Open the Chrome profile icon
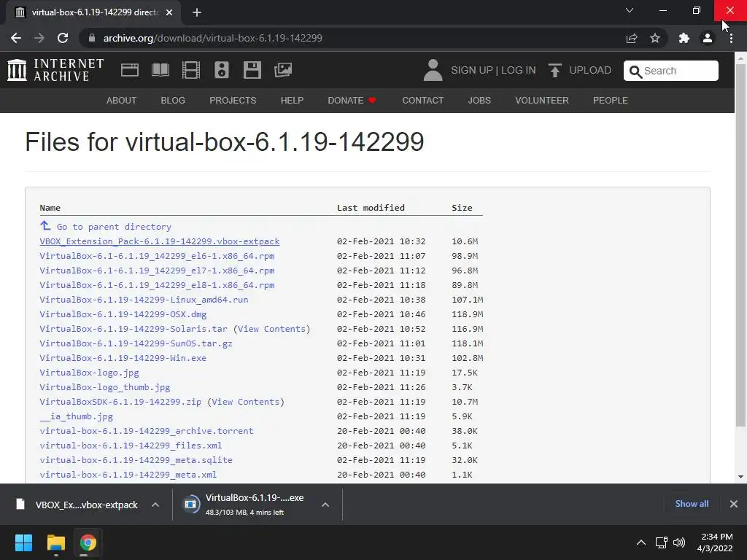Image resolution: width=747 pixels, height=560 pixels. (708, 38)
